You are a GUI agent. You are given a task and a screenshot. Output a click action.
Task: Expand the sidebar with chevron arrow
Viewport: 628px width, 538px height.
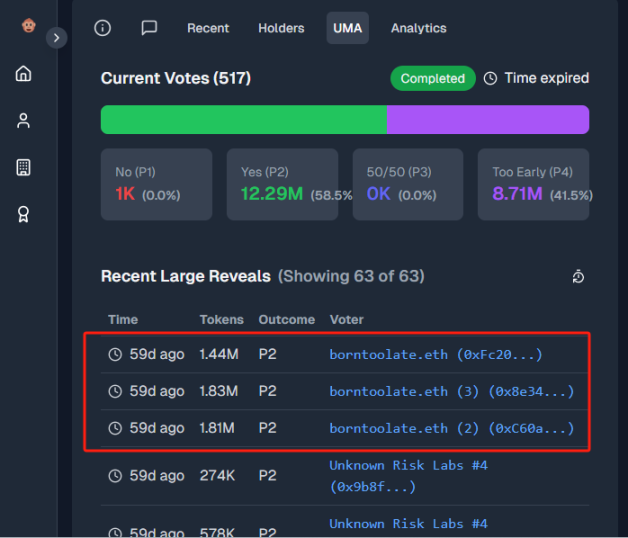coord(57,38)
